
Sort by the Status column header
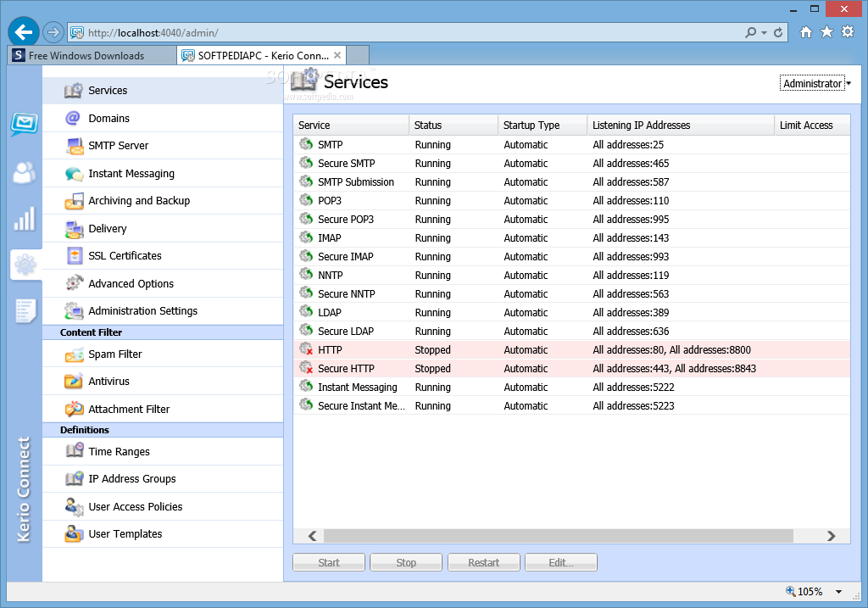454,126
